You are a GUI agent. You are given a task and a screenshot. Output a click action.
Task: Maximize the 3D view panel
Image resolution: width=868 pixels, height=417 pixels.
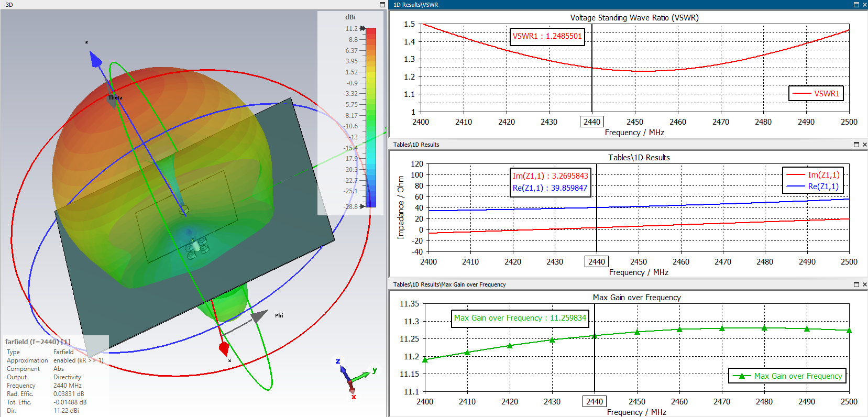[382, 5]
